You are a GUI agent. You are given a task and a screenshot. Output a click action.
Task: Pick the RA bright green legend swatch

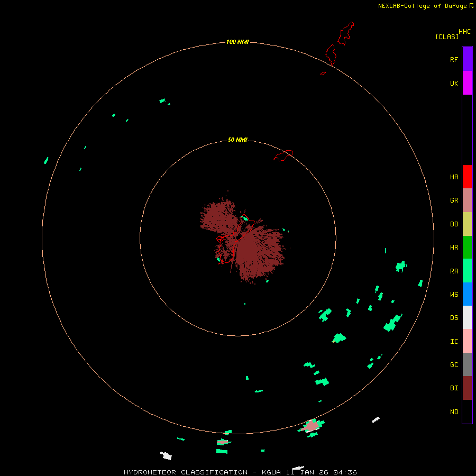[x=467, y=271]
